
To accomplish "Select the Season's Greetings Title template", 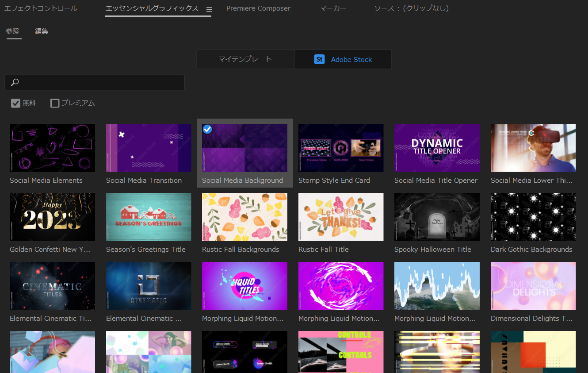I will click(149, 217).
